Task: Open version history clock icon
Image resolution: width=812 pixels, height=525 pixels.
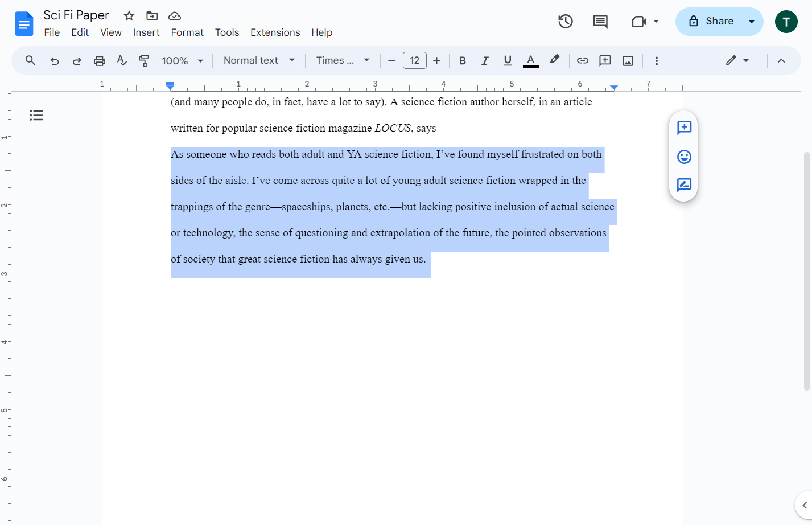Action: click(565, 22)
